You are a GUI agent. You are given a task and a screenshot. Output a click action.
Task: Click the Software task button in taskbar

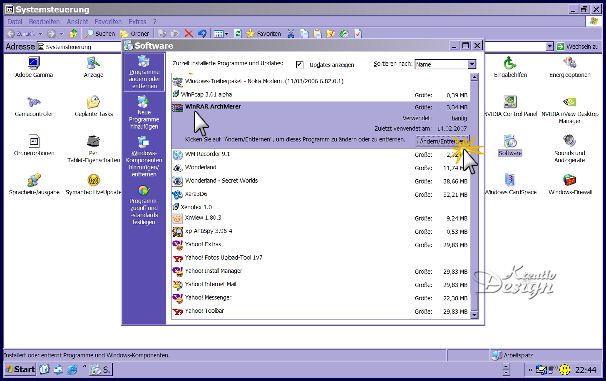(x=100, y=370)
